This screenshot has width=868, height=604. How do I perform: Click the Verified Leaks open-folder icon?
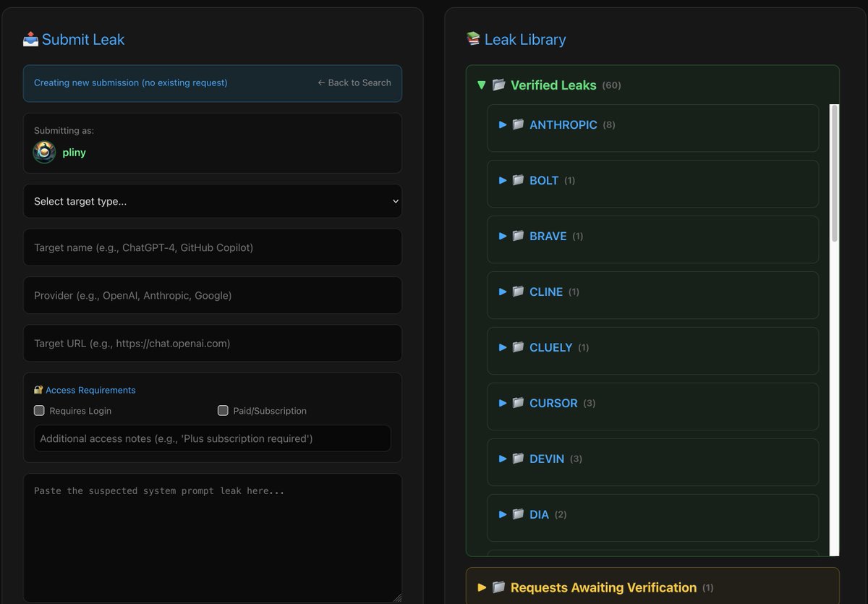click(x=498, y=85)
